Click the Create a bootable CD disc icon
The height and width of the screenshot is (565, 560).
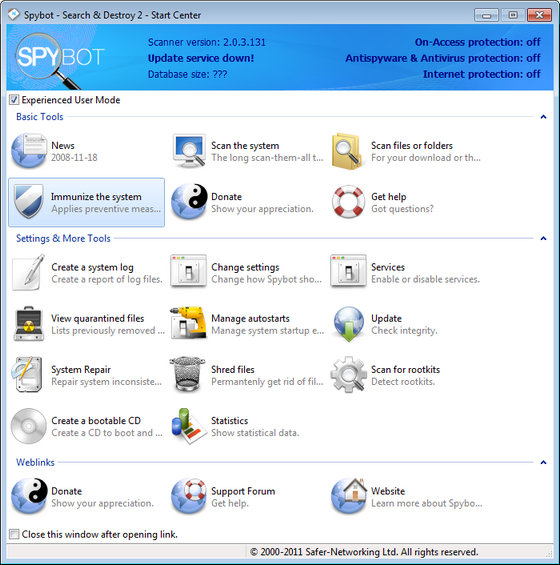29,426
